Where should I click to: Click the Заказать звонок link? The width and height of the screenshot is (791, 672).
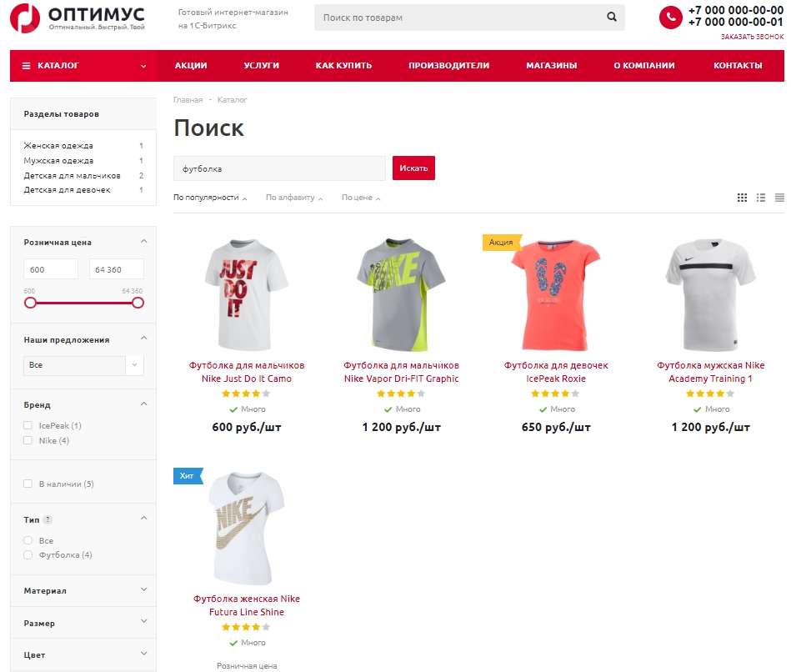(x=752, y=37)
